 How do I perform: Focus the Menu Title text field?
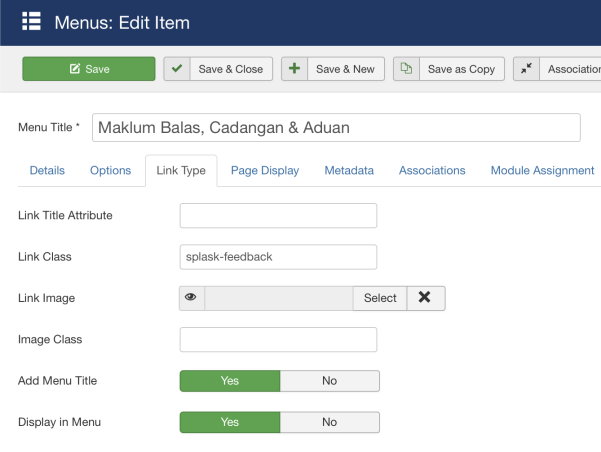[x=336, y=128]
